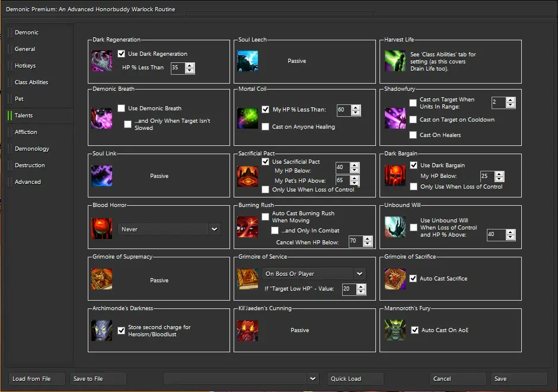
Task: Click the Dark Regeneration HP % value field
Action: pyautogui.click(x=178, y=68)
